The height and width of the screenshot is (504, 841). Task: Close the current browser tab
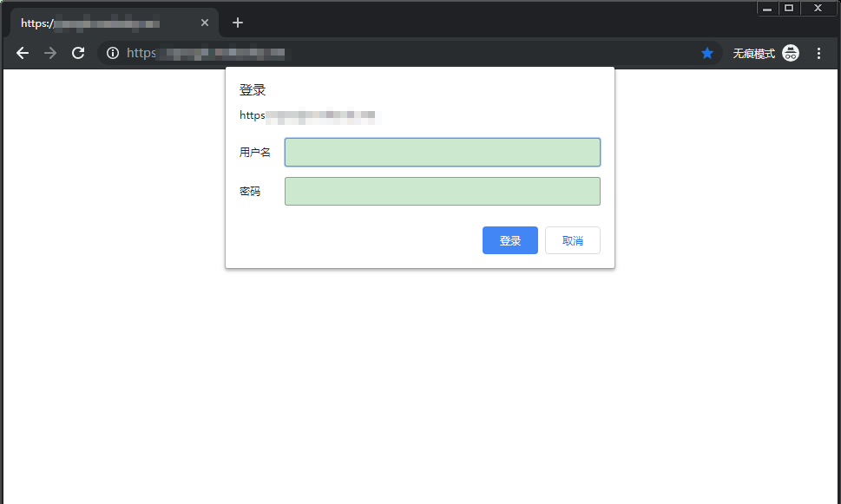click(x=205, y=23)
